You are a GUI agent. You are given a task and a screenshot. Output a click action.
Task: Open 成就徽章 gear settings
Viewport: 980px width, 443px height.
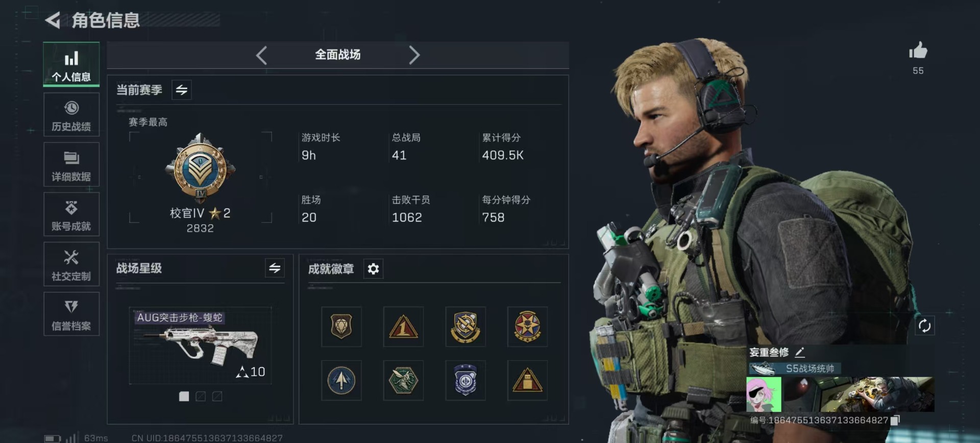point(373,269)
